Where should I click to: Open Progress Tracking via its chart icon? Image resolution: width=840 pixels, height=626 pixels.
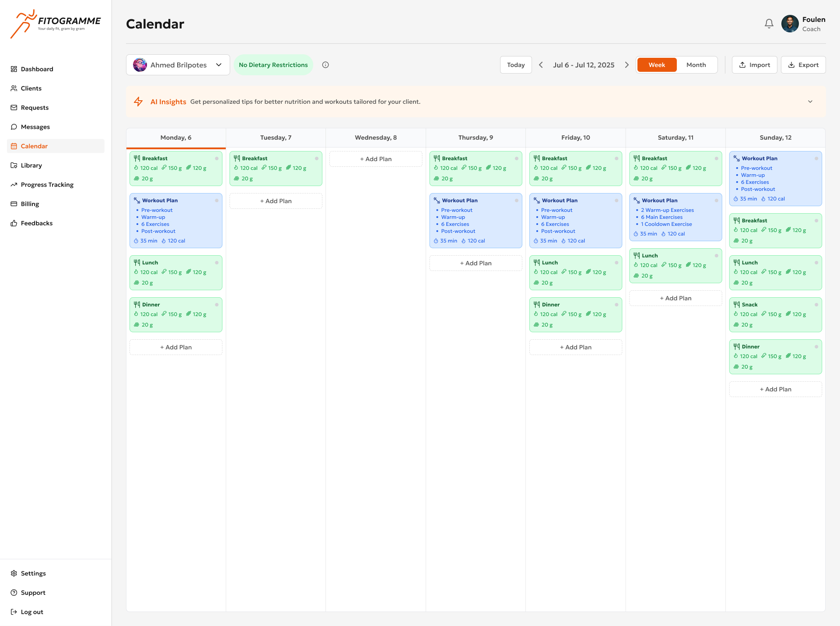[14, 184]
